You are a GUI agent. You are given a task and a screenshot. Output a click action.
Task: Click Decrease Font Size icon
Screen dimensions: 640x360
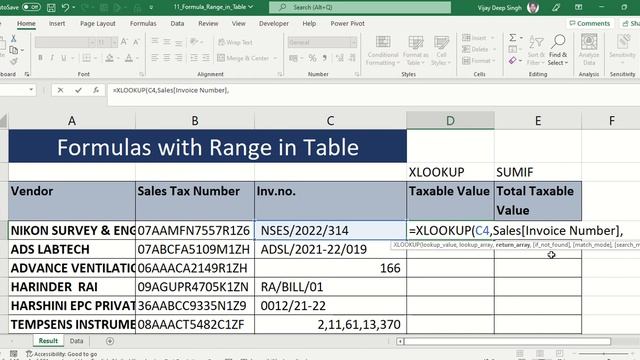pyautogui.click(x=136, y=42)
